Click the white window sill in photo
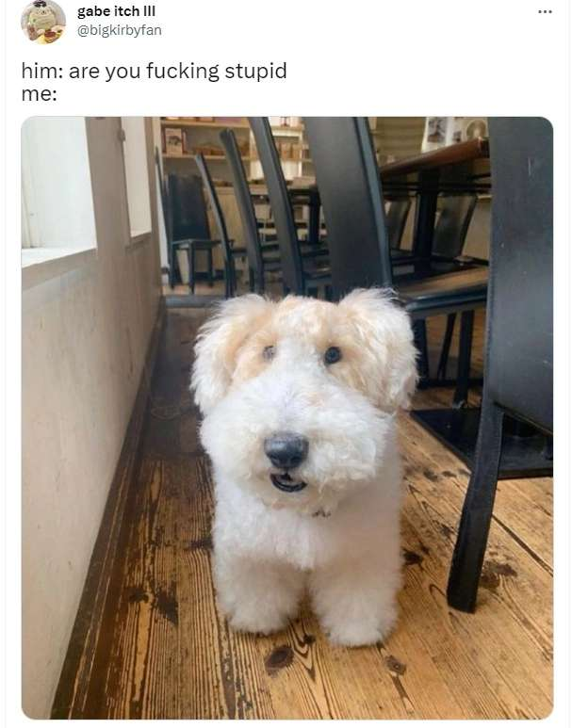The height and width of the screenshot is (728, 572). (58, 257)
